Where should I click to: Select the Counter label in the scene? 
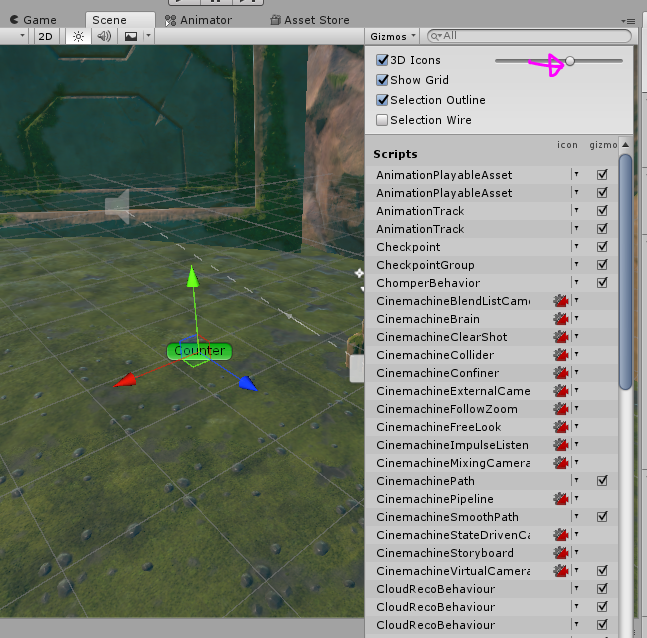coord(199,351)
